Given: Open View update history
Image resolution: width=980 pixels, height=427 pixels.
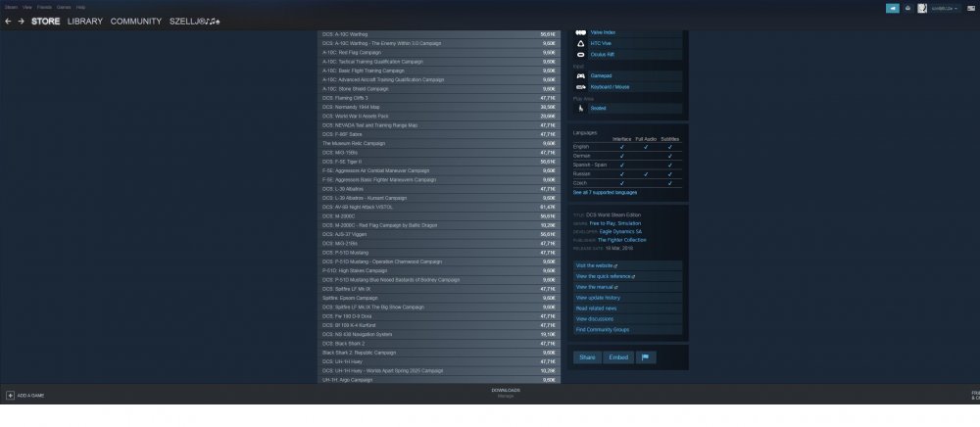Looking at the screenshot, I should pyautogui.click(x=627, y=298).
